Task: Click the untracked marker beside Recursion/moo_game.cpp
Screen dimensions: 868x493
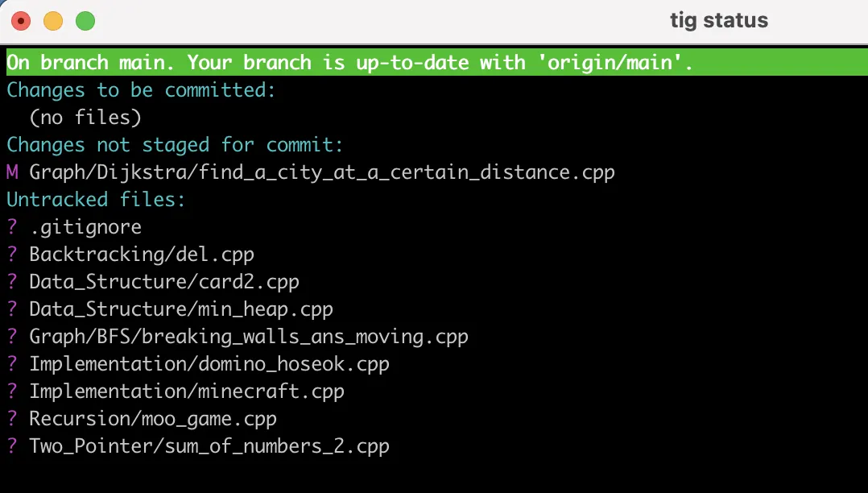Action: point(12,419)
